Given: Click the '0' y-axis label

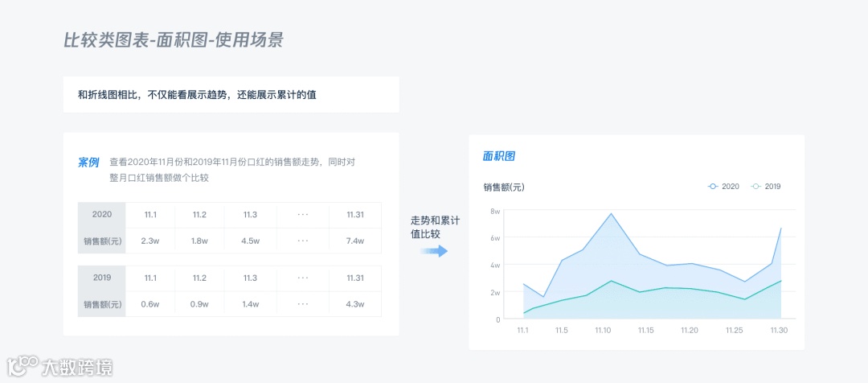Looking at the screenshot, I should [498, 319].
